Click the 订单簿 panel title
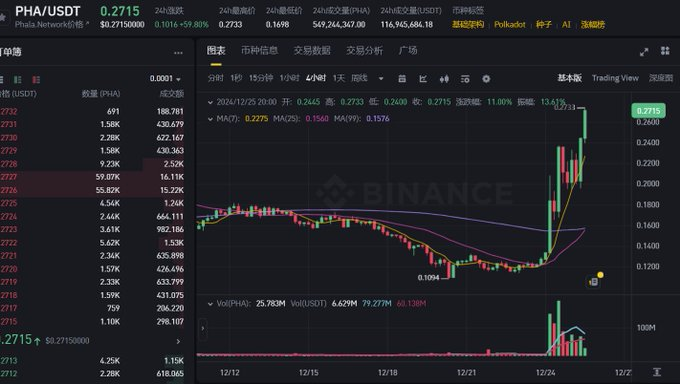The width and height of the screenshot is (680, 384). [x=10, y=52]
